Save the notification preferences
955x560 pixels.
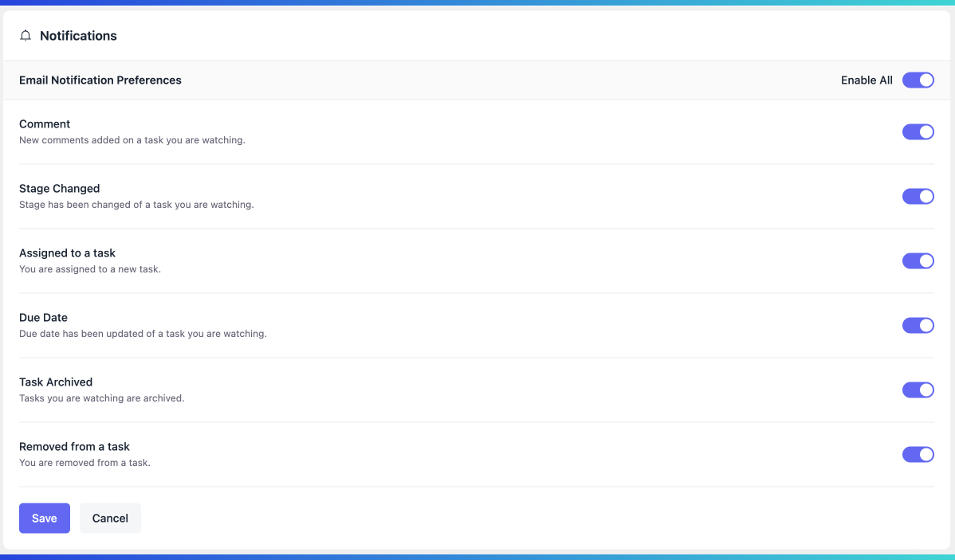44,518
